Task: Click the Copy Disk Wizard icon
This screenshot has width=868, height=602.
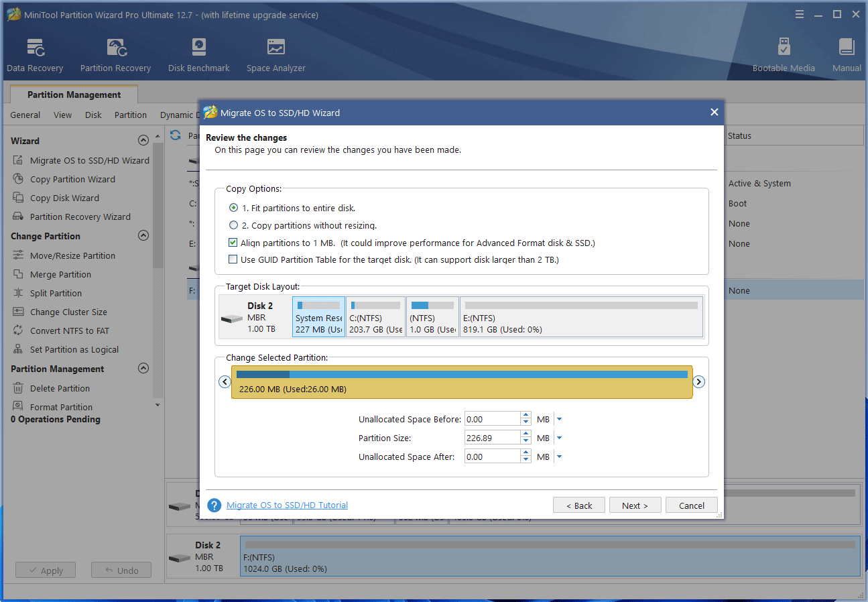Action: pyautogui.click(x=18, y=198)
